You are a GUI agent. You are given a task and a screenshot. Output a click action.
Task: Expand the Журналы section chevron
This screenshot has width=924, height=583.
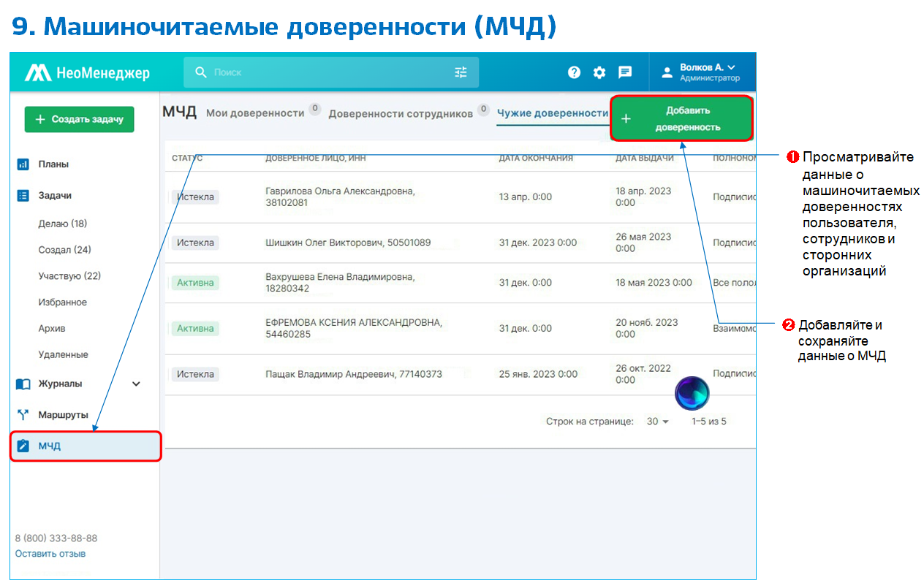point(136,384)
